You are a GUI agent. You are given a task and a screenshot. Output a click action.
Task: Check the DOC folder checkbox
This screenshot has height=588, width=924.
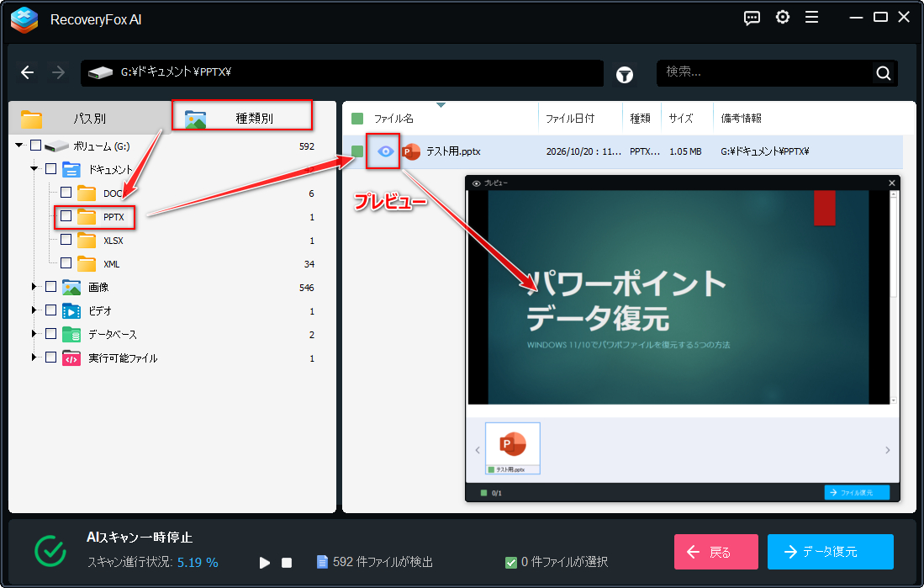click(x=66, y=193)
